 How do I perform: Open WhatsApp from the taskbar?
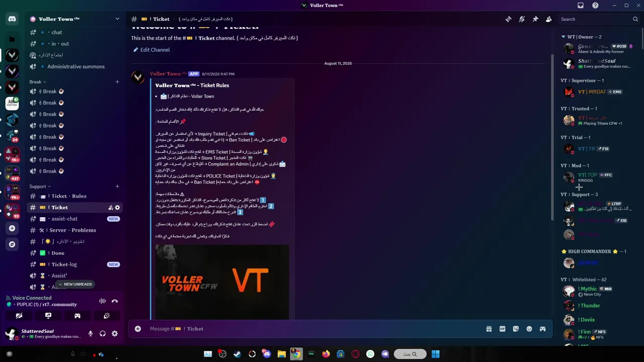point(370,354)
